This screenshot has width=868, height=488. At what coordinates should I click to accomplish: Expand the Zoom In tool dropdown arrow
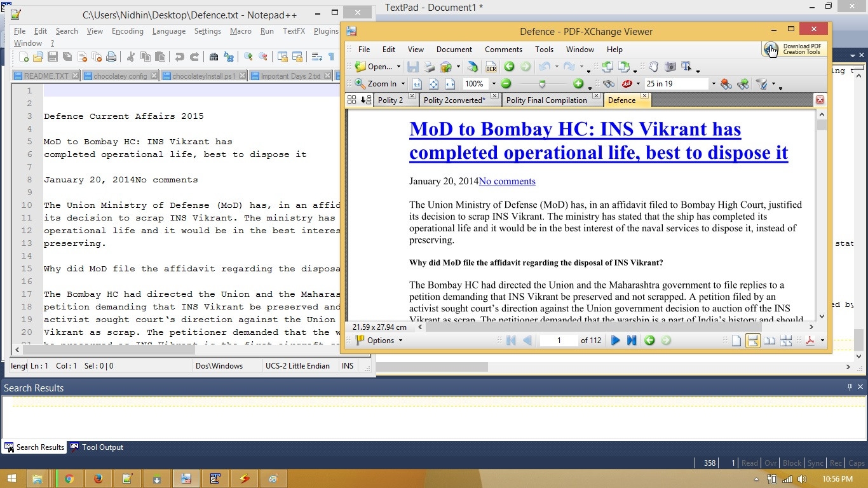402,84
